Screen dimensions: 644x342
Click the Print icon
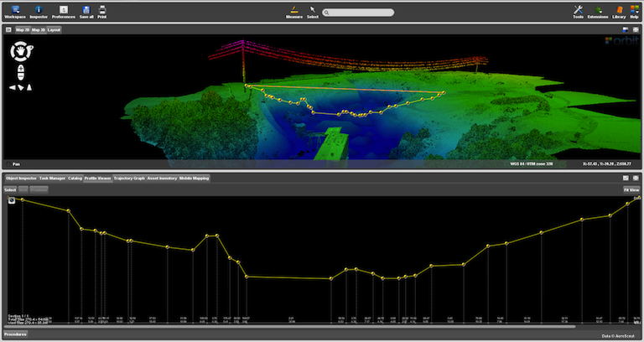click(102, 8)
